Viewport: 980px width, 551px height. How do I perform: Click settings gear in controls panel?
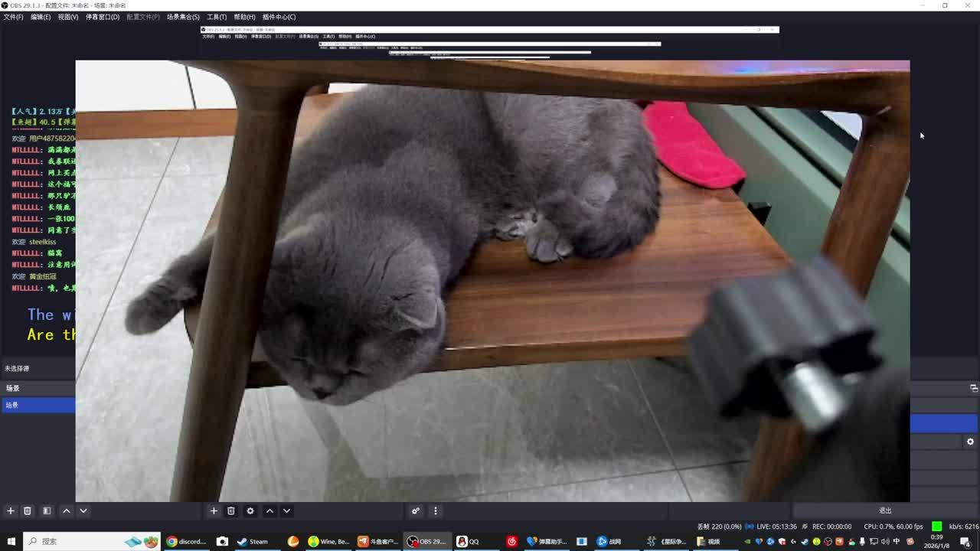tap(970, 442)
